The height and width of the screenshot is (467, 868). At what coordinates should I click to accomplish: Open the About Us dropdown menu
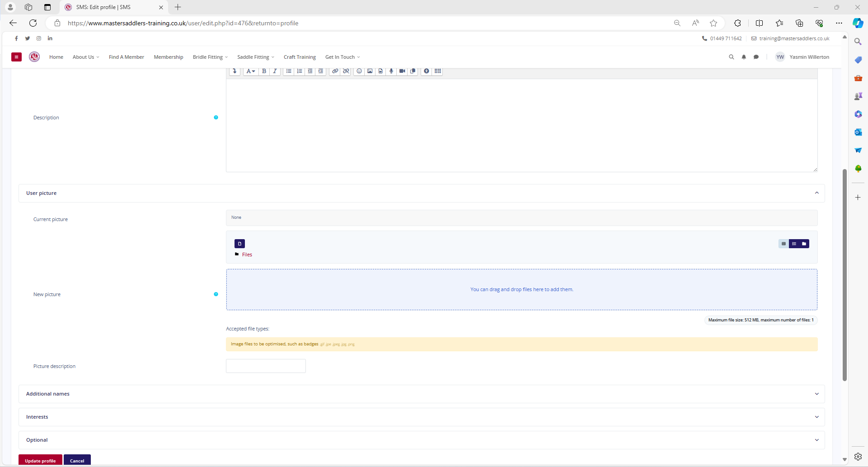(x=86, y=57)
